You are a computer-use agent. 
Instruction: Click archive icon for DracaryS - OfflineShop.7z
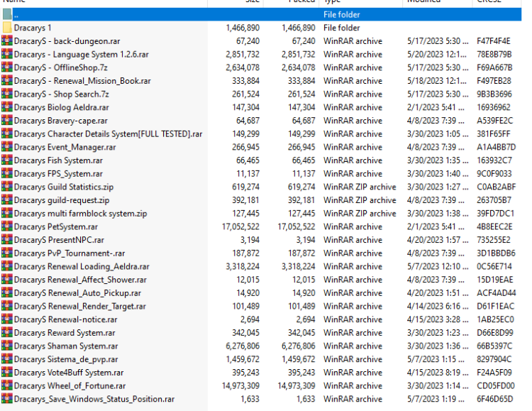coord(7,67)
